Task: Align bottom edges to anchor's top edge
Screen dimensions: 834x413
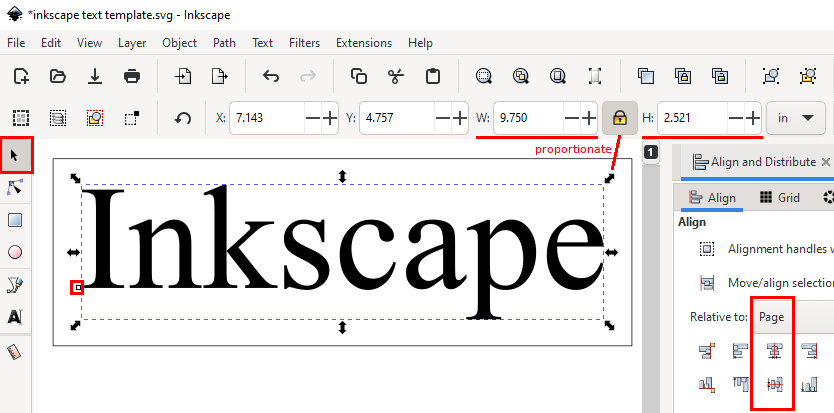Action: click(x=706, y=384)
